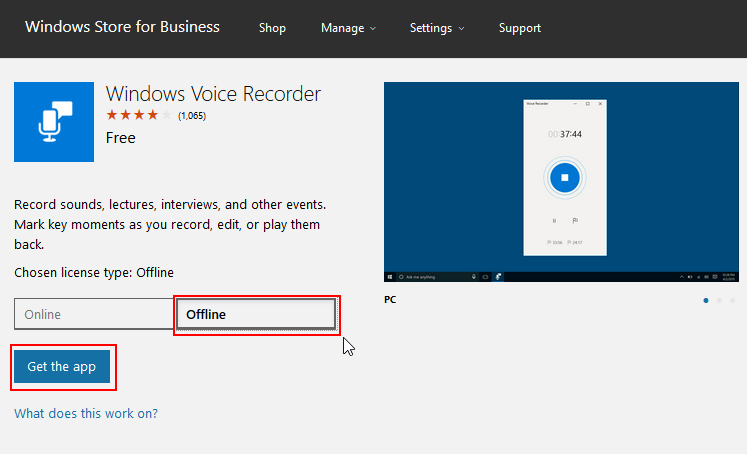Expand the Settings menu

coord(437,28)
